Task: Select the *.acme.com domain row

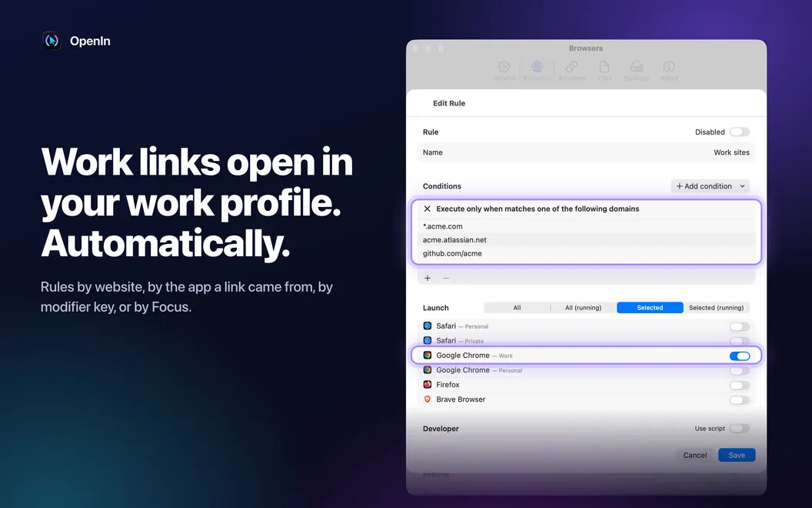Action: [x=586, y=226]
